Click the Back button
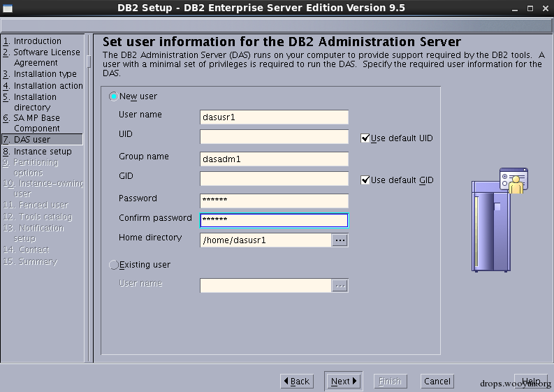The image size is (554, 392). tap(297, 381)
